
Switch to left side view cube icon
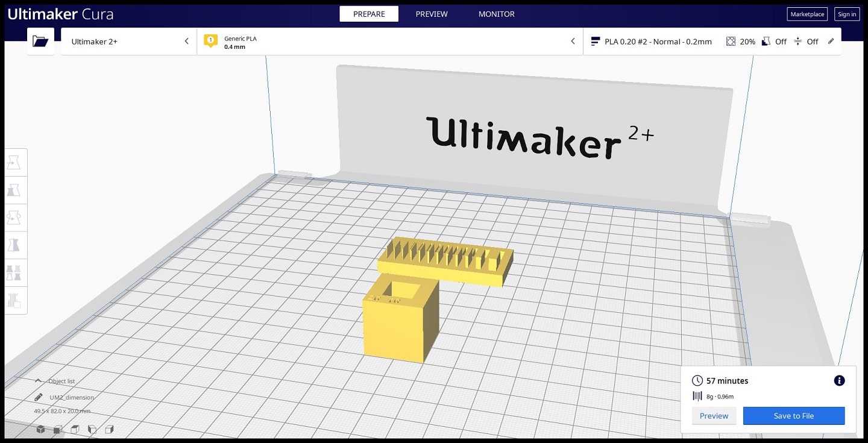pos(92,430)
